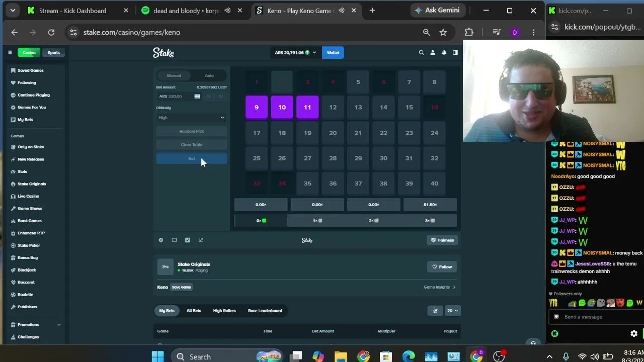Screen dimensions: 644x362
Task: Deselect Keno tile number 11
Action: pyautogui.click(x=307, y=107)
